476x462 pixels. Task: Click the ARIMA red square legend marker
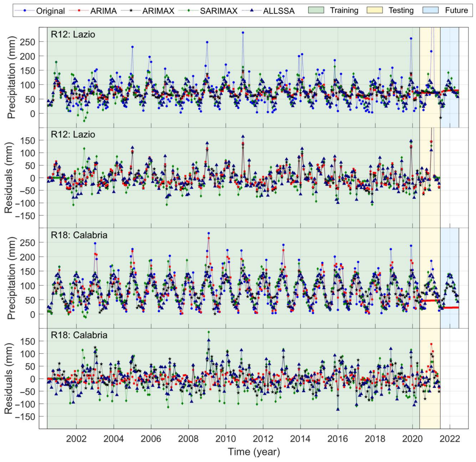[79, 10]
